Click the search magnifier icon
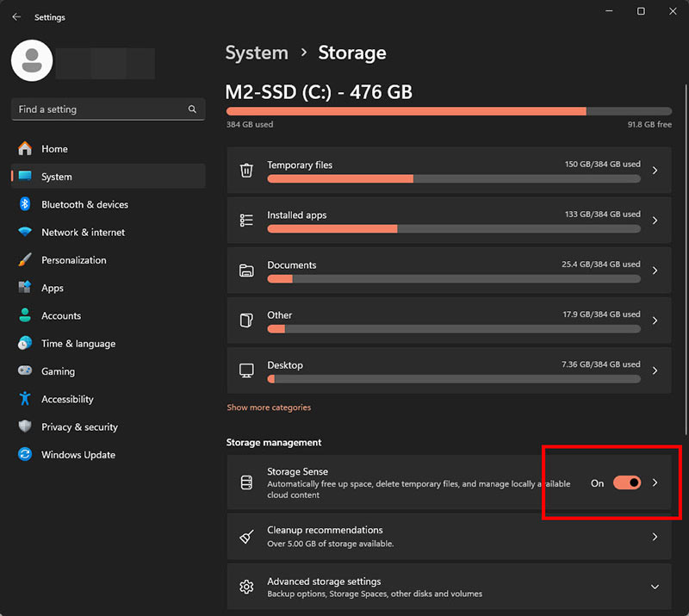 [192, 109]
